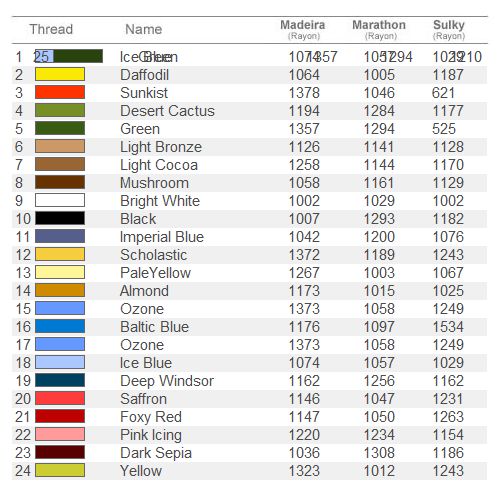Click the Thread column header
Image resolution: width=500 pixels, height=492 pixels.
51,29
